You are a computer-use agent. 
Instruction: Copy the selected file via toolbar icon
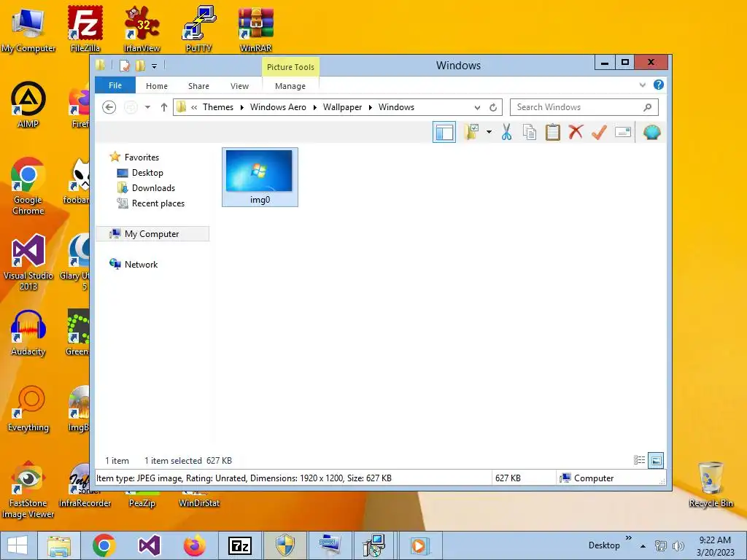point(530,132)
